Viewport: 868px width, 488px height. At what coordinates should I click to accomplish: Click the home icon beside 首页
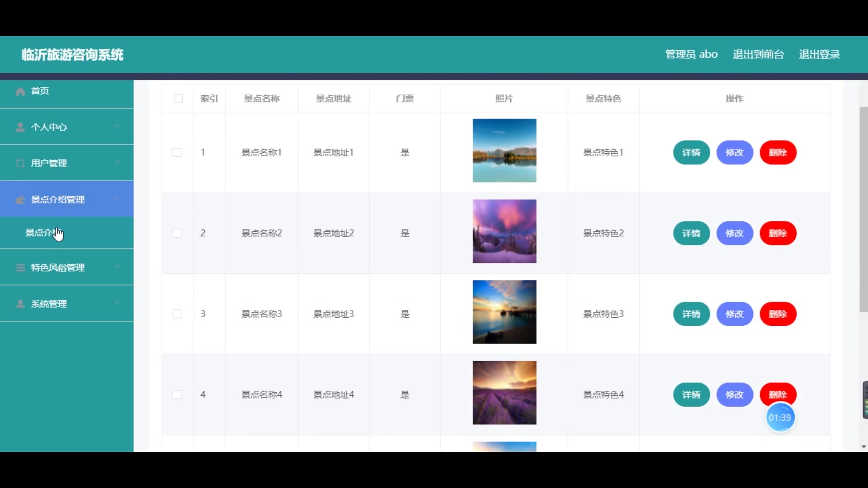point(20,92)
